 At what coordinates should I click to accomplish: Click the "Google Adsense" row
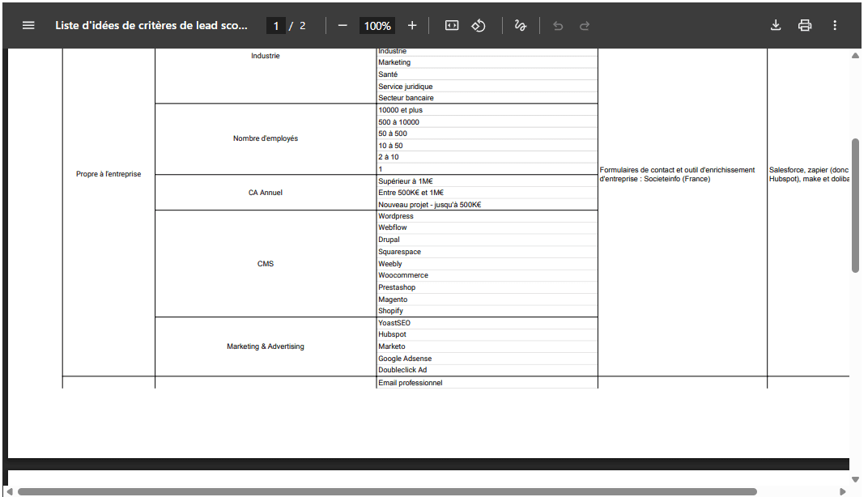[487, 359]
